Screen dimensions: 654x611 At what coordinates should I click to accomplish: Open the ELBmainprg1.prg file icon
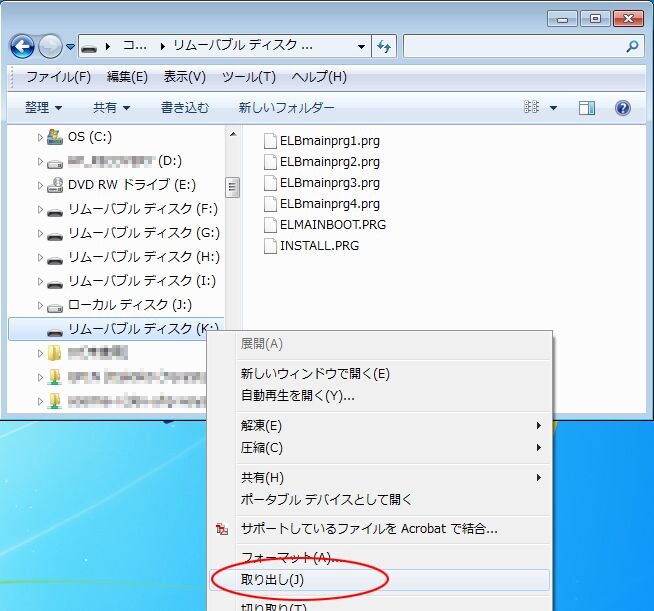point(270,141)
